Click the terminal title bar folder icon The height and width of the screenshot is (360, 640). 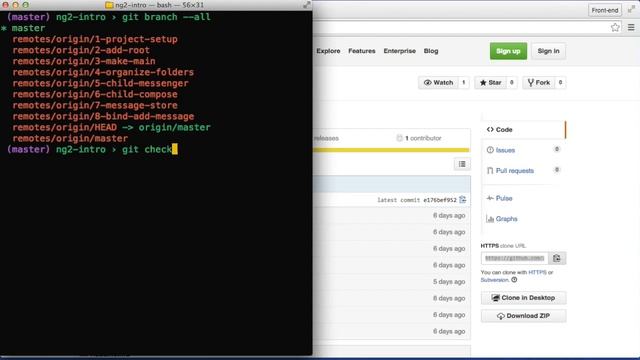pos(109,5)
